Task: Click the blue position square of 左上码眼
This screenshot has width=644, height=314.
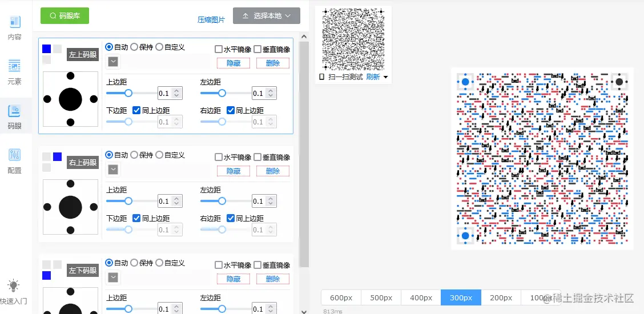Action: [x=46, y=49]
